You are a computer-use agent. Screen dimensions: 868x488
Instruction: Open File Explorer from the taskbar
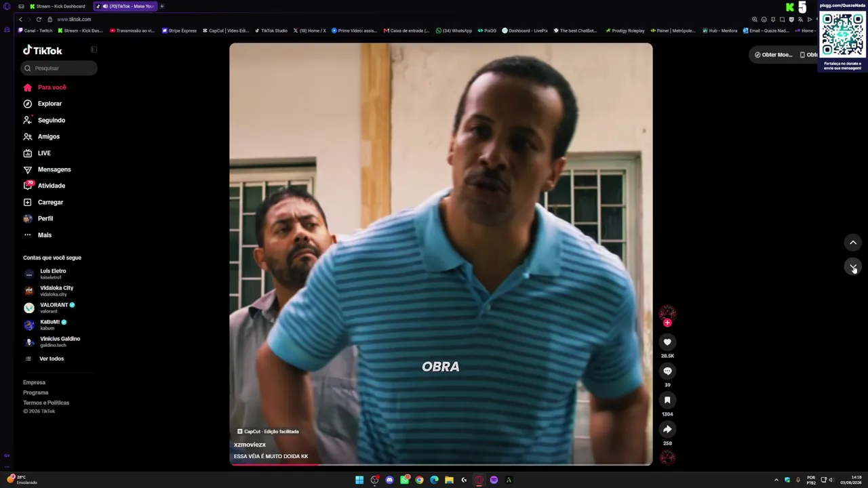(449, 480)
